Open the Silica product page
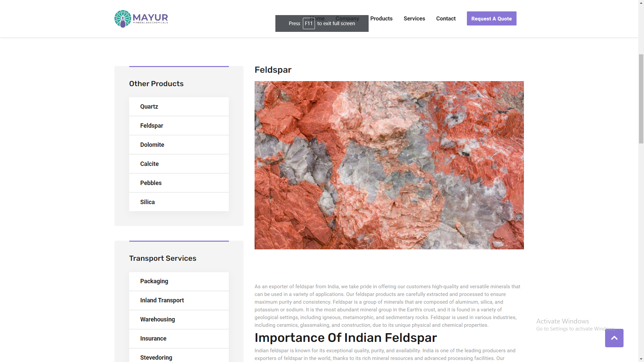This screenshot has height=362, width=644. (179, 202)
